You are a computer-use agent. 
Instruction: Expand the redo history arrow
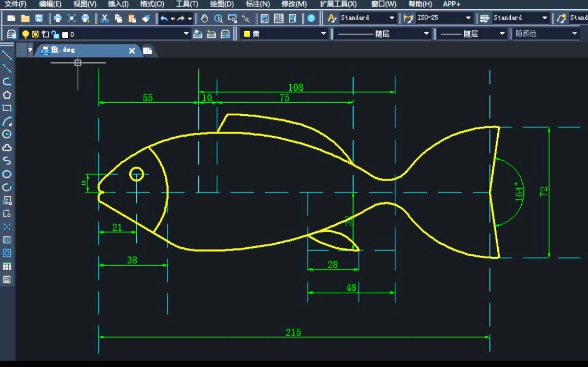[x=190, y=19]
